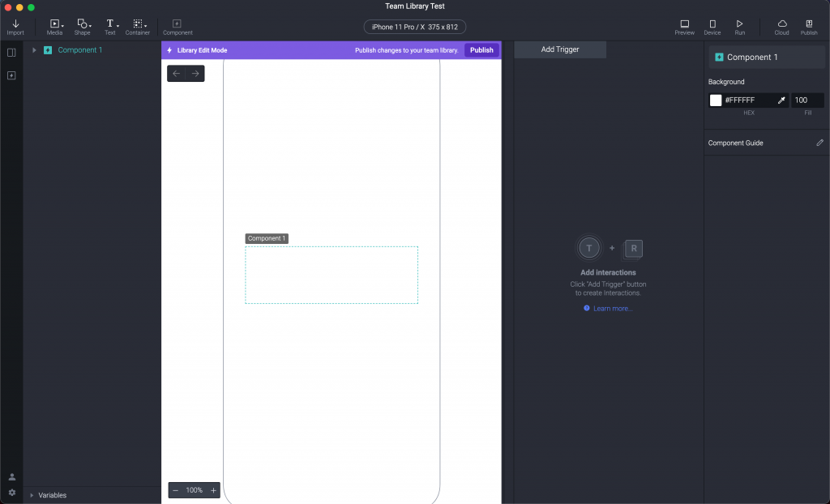Zoom out with the minus button
This screenshot has width=830, height=504.
pos(175,491)
